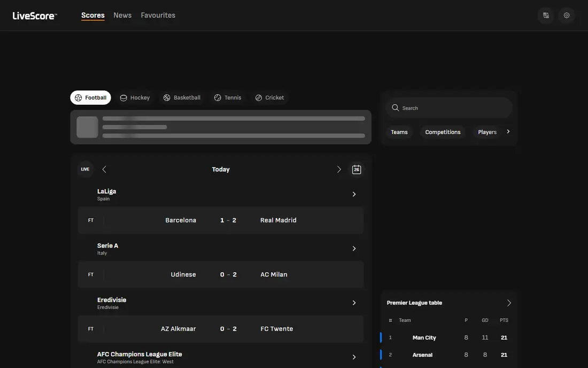This screenshot has width=588, height=368.
Task: Click the FC Twente team name
Action: [x=277, y=329]
